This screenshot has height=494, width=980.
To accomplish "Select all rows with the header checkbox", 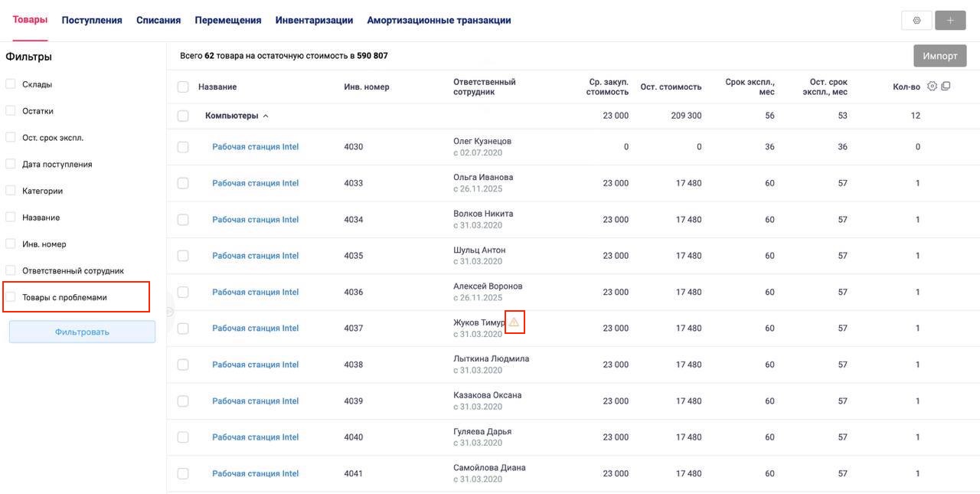I will coord(183,87).
